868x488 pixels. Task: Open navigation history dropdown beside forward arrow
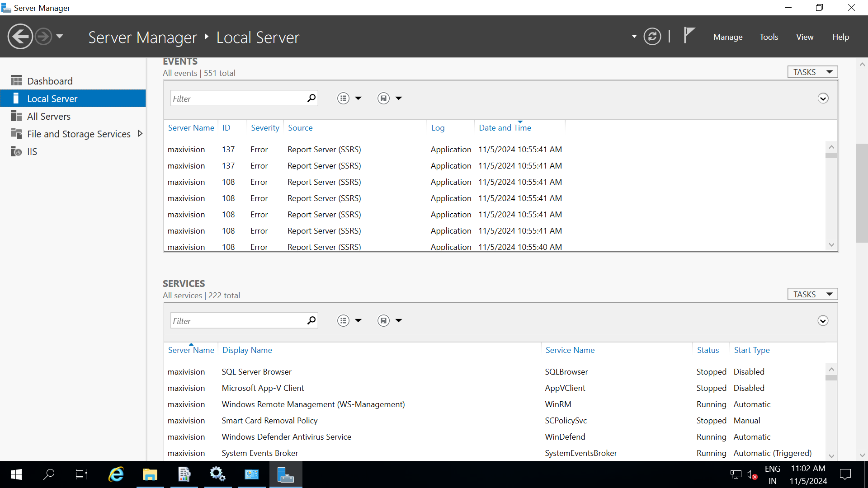coord(59,37)
